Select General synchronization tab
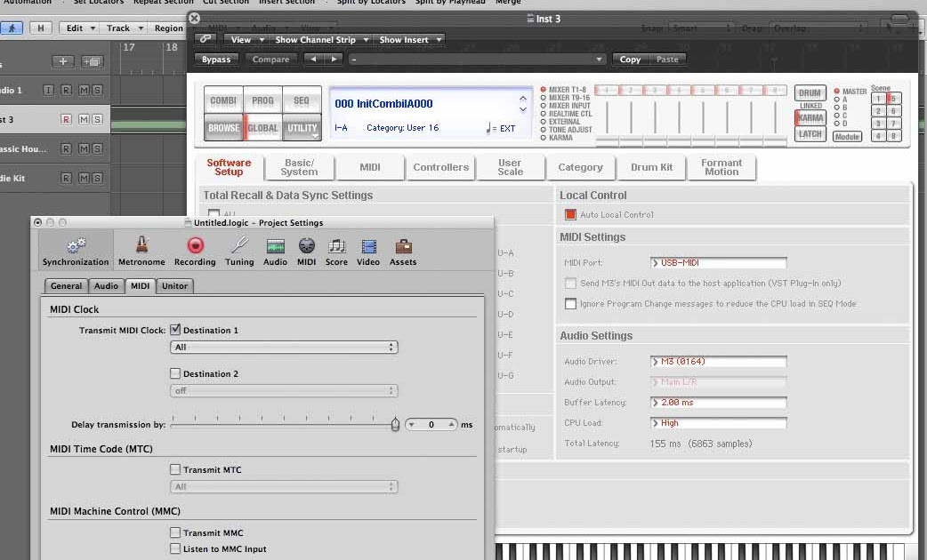927x560 pixels. [x=66, y=286]
